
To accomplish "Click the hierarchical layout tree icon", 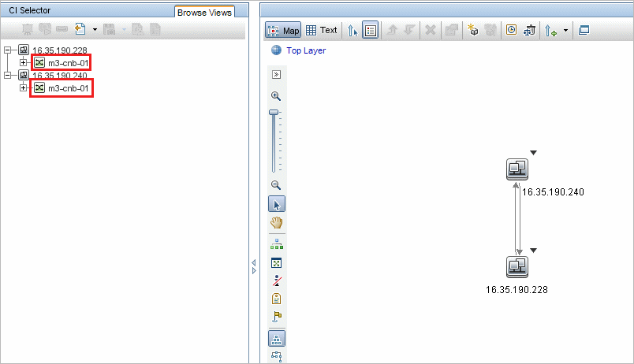I will click(x=277, y=244).
